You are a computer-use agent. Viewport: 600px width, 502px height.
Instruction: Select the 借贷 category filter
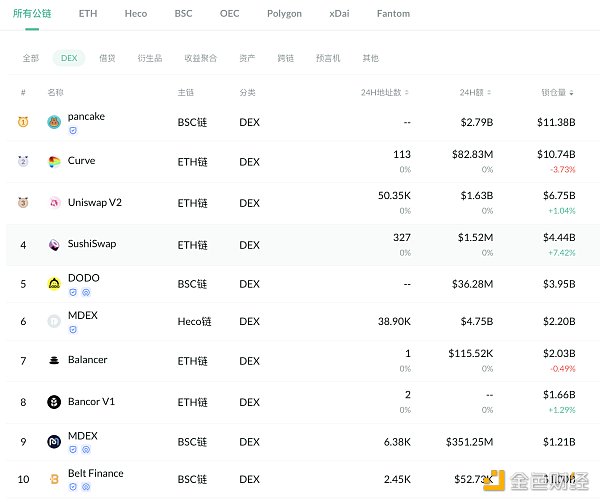click(107, 59)
